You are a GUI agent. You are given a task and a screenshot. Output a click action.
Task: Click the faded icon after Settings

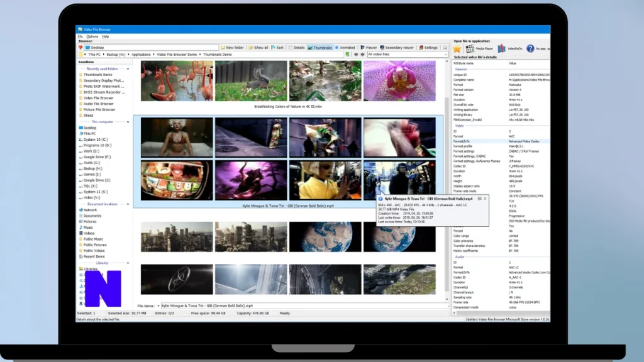pos(445,48)
